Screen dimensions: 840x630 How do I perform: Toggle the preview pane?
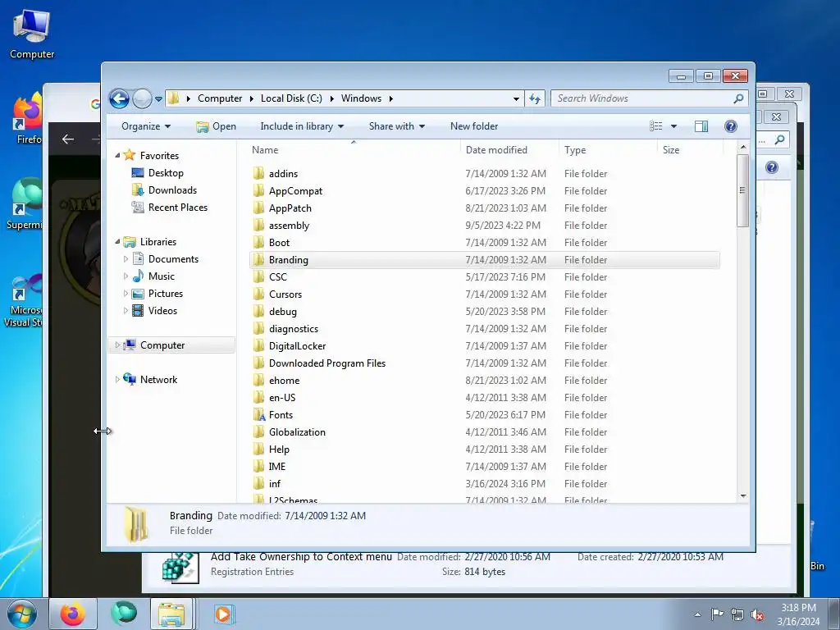(701, 126)
